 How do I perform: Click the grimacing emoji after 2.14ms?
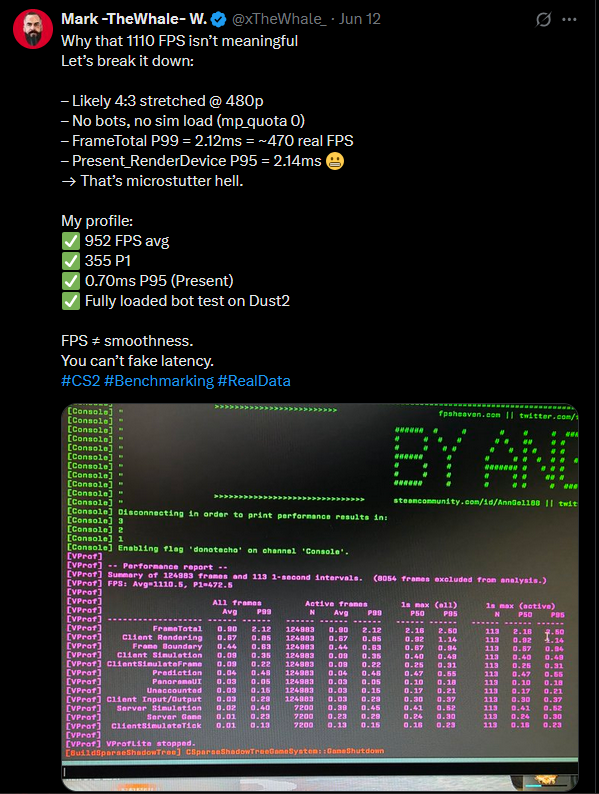pos(335,161)
